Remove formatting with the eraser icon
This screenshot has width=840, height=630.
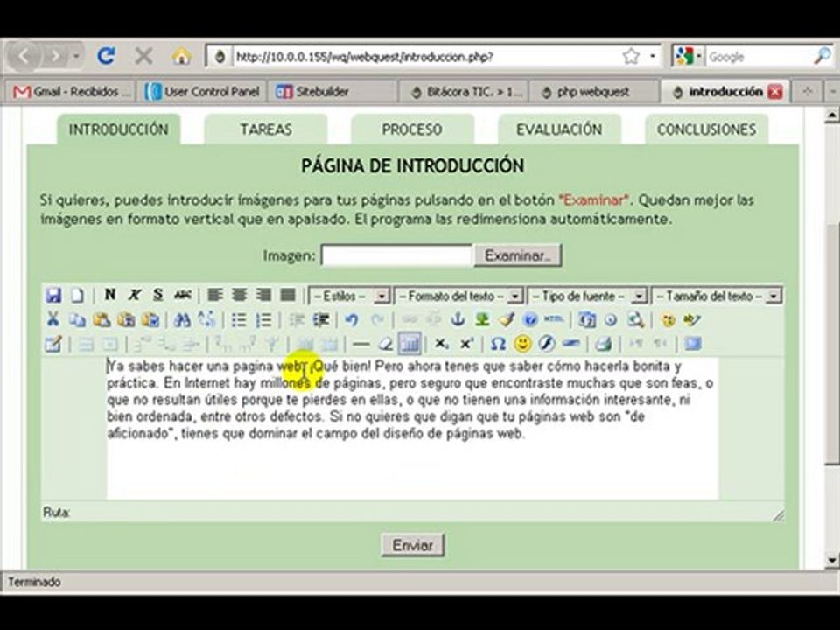tap(386, 344)
